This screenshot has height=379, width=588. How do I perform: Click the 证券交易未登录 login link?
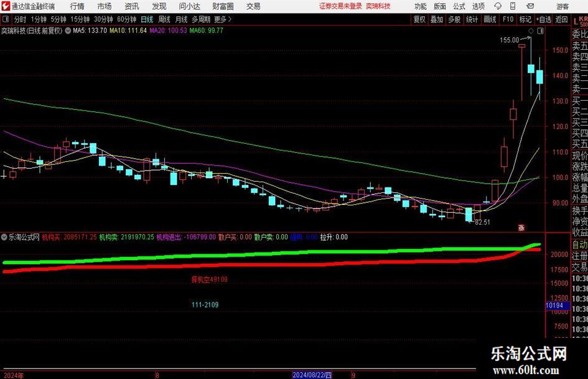[x=340, y=6]
